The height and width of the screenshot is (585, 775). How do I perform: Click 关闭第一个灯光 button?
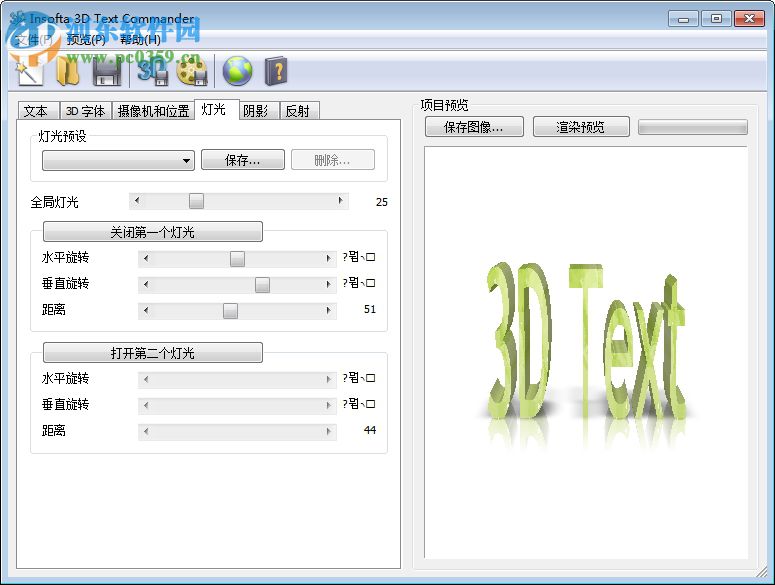coord(153,232)
